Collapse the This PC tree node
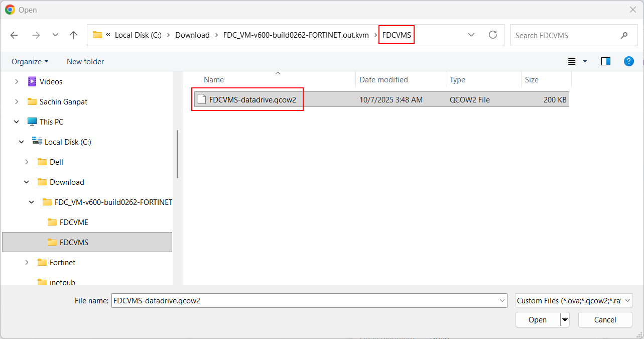The height and width of the screenshot is (339, 644). tap(16, 122)
